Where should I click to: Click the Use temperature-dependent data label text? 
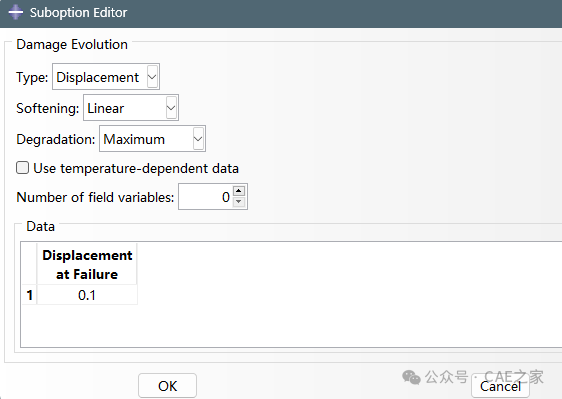(x=136, y=168)
